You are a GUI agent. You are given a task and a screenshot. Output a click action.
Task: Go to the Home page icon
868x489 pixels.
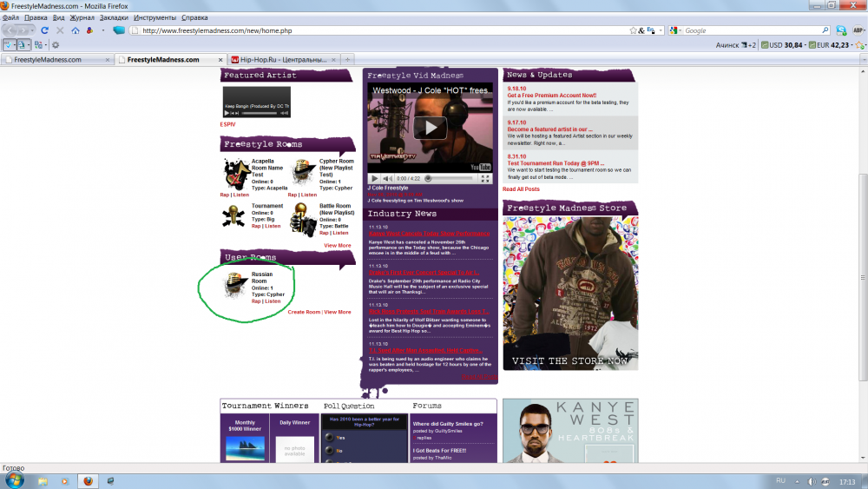point(76,30)
